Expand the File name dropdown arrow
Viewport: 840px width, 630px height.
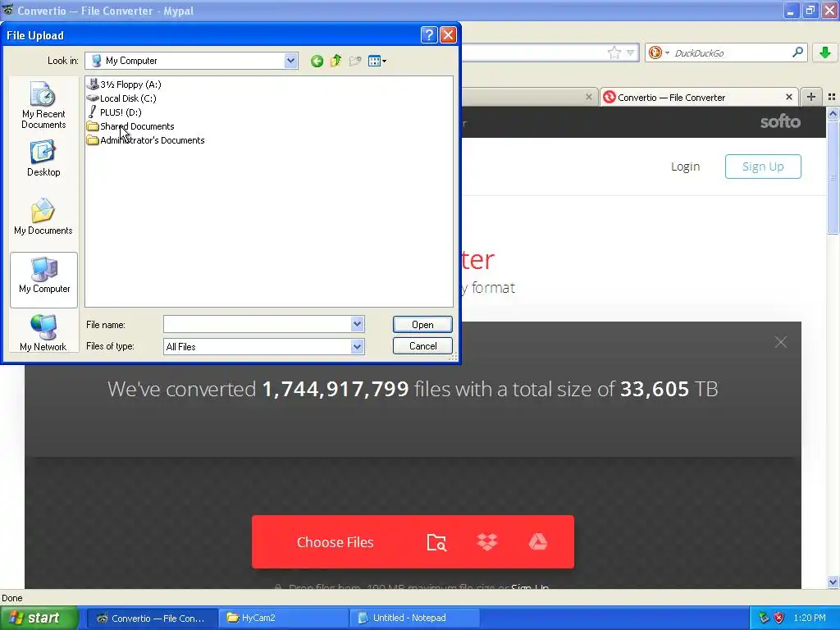click(x=358, y=324)
